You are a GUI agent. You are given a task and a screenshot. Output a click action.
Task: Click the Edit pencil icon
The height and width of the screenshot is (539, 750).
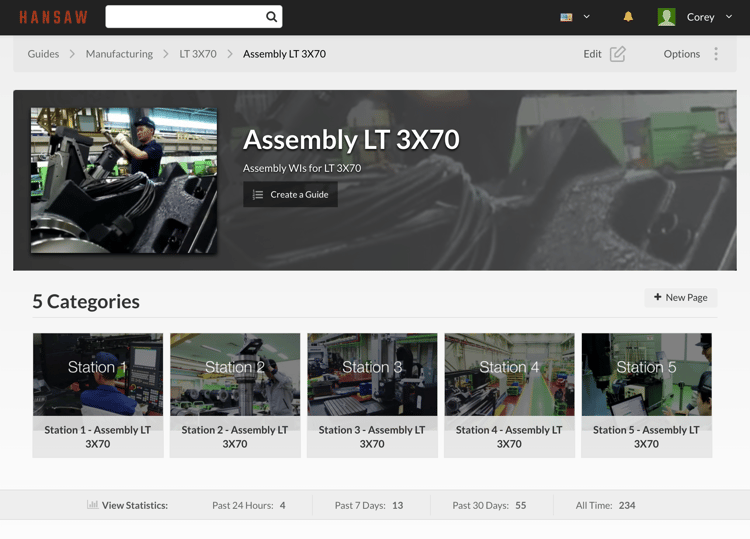tap(618, 54)
